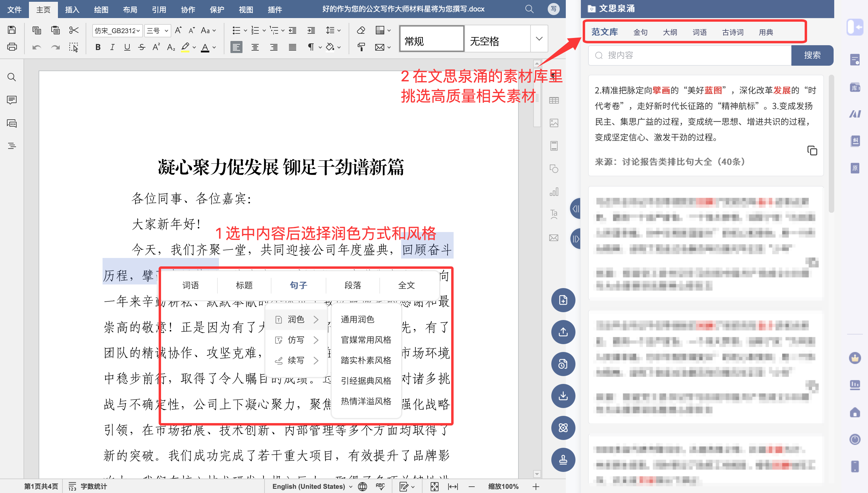Apply the 常规 style
This screenshot has height=493, width=868.
(432, 39)
